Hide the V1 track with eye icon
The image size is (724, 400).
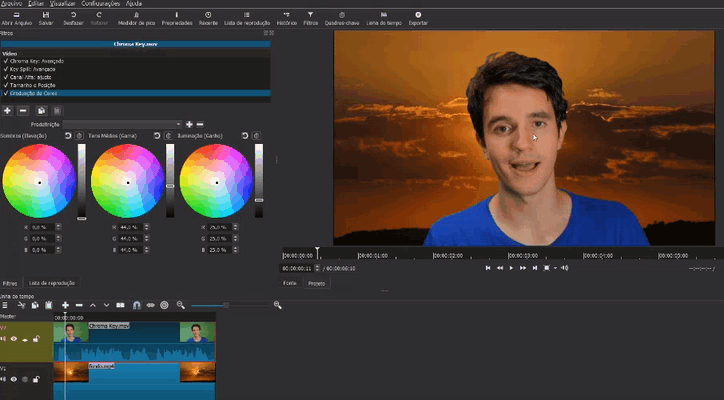[14, 379]
